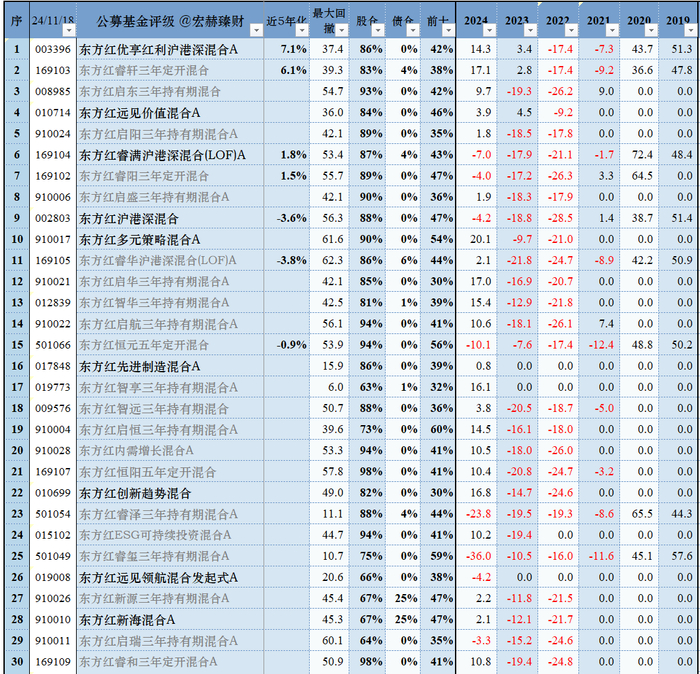Viewport: 700px width, 674px height.
Task: Select fund name 东方红新源三年持有期混合A
Action: pos(154,599)
